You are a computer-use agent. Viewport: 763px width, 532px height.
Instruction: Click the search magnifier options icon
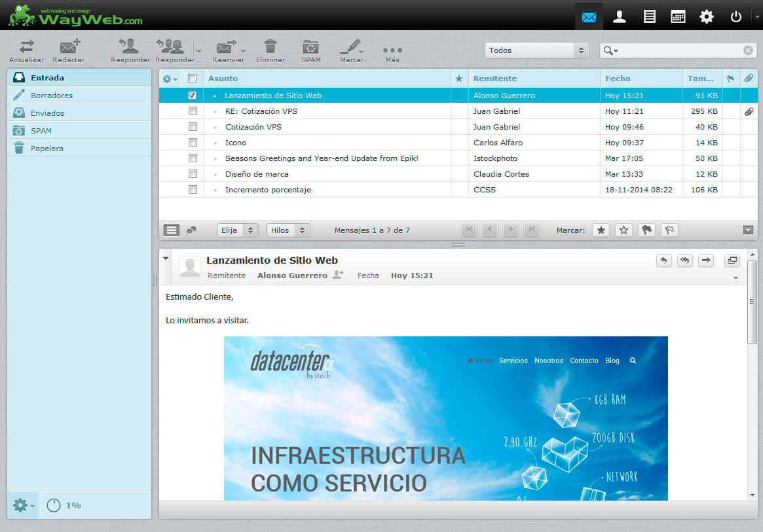pyautogui.click(x=610, y=50)
